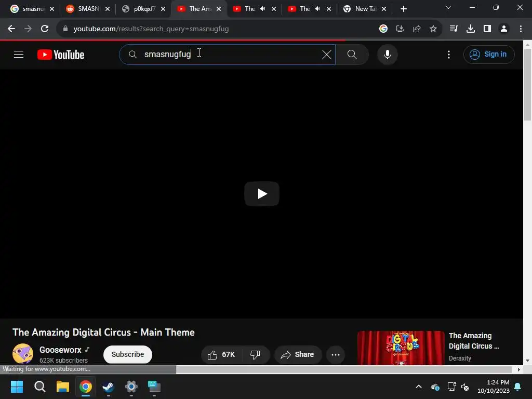
Task: Open Settings gear in the taskbar
Action: pyautogui.click(x=131, y=387)
